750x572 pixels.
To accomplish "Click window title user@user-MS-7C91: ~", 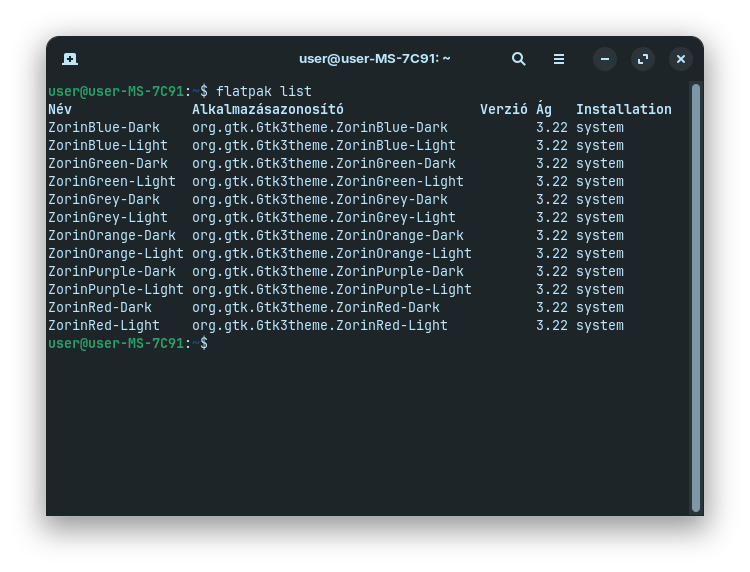I will (375, 59).
